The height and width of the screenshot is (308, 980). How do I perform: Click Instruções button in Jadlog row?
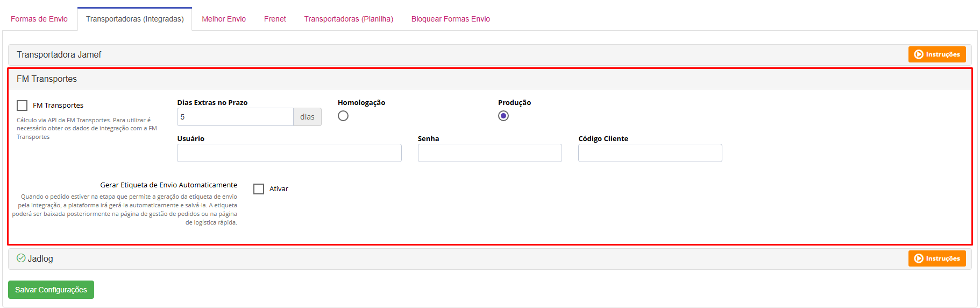point(936,258)
